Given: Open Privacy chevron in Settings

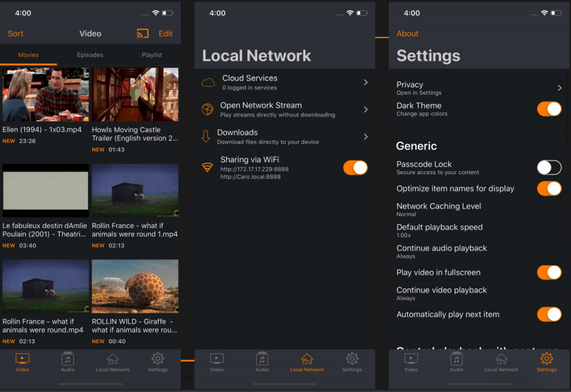Looking at the screenshot, I should pyautogui.click(x=559, y=88).
